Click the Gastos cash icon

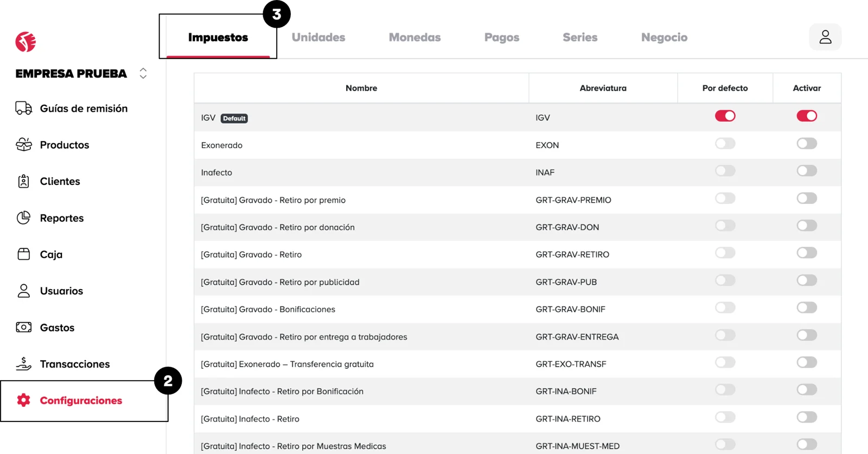(x=24, y=328)
